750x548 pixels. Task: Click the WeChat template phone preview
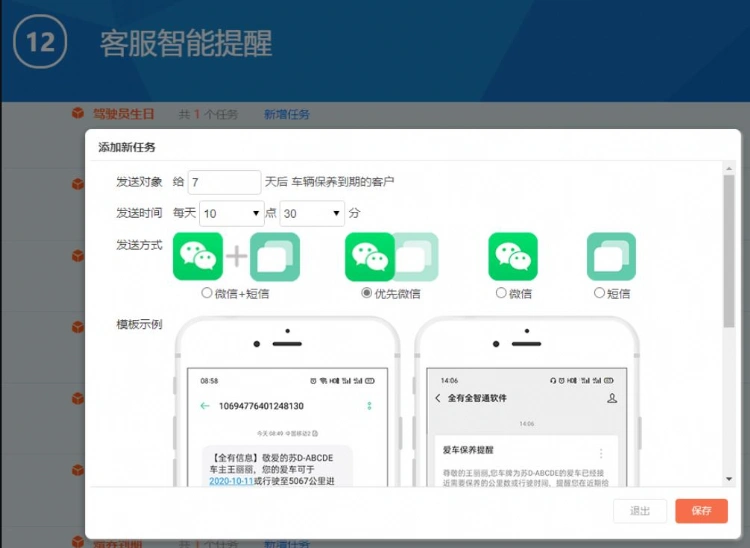point(527,402)
